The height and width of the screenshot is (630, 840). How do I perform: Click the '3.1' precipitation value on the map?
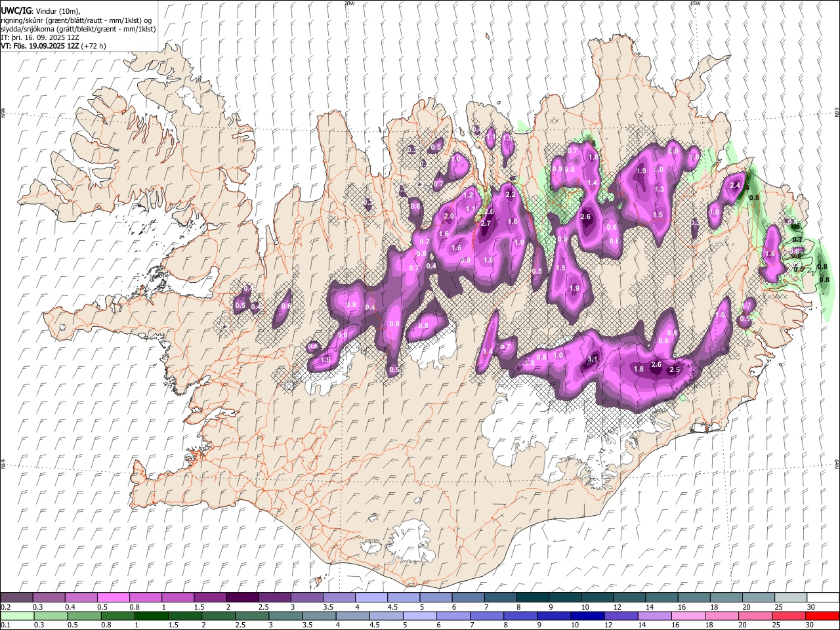(593, 359)
